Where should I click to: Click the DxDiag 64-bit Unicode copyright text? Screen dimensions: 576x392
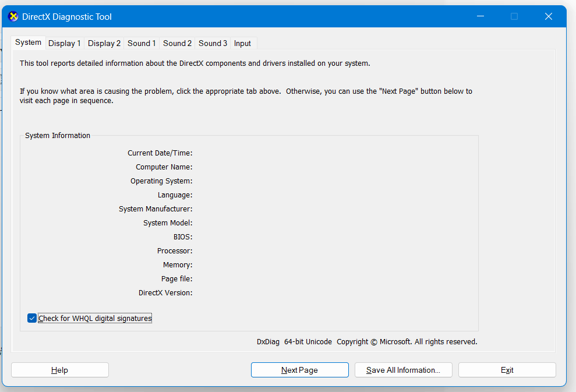366,342
